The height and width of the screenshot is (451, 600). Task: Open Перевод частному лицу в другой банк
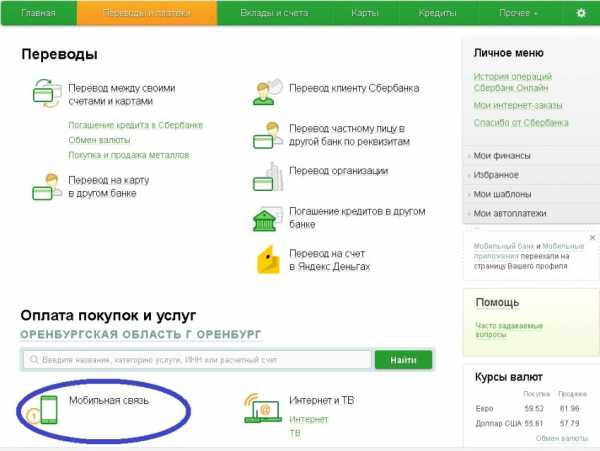(349, 135)
